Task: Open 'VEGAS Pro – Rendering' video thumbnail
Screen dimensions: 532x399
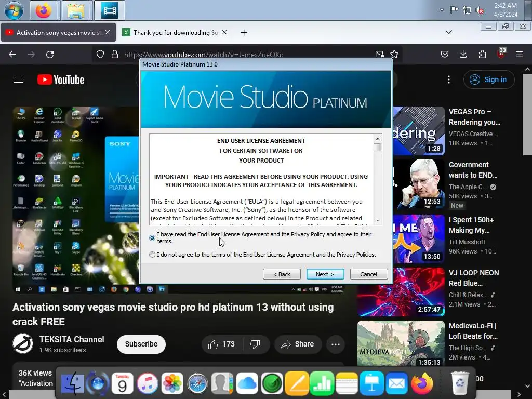Action: pos(419,131)
